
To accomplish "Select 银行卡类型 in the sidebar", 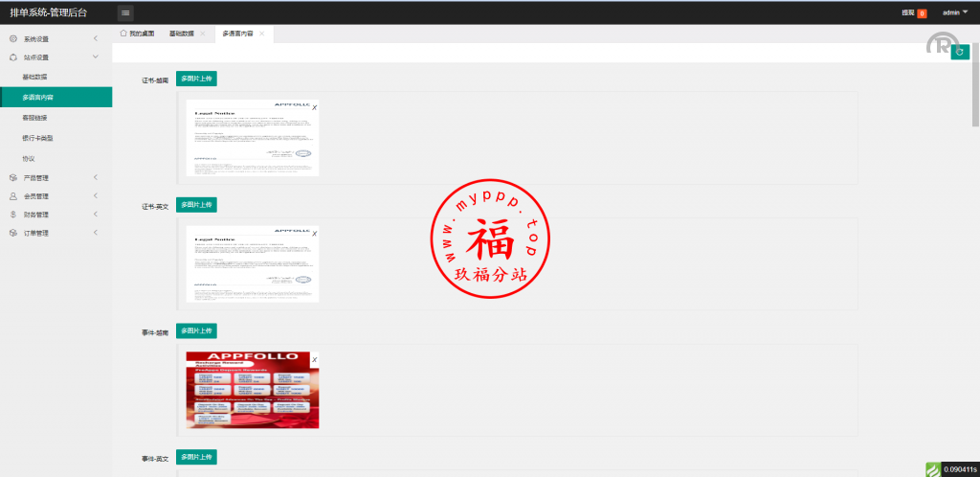I will coord(38,138).
